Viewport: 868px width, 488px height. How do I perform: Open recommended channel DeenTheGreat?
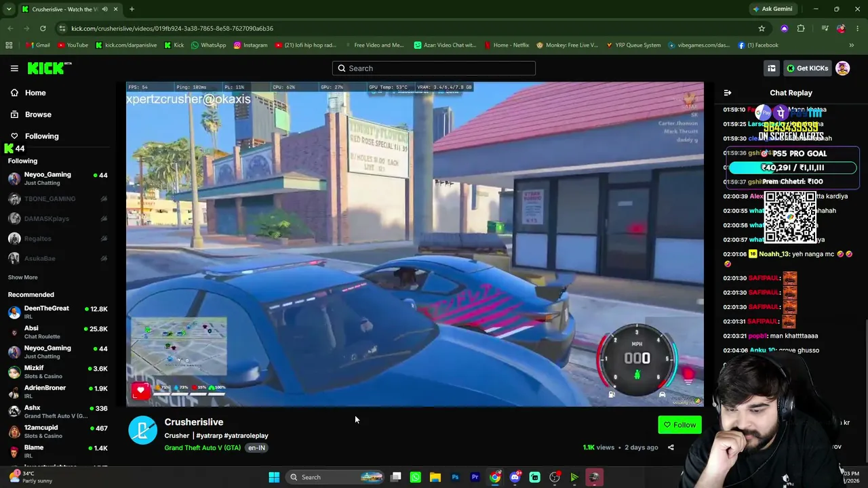coord(58,312)
